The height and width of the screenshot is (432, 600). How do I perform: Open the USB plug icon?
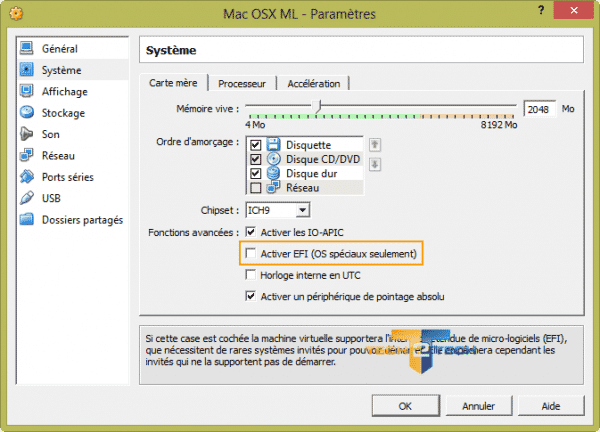[x=26, y=198]
